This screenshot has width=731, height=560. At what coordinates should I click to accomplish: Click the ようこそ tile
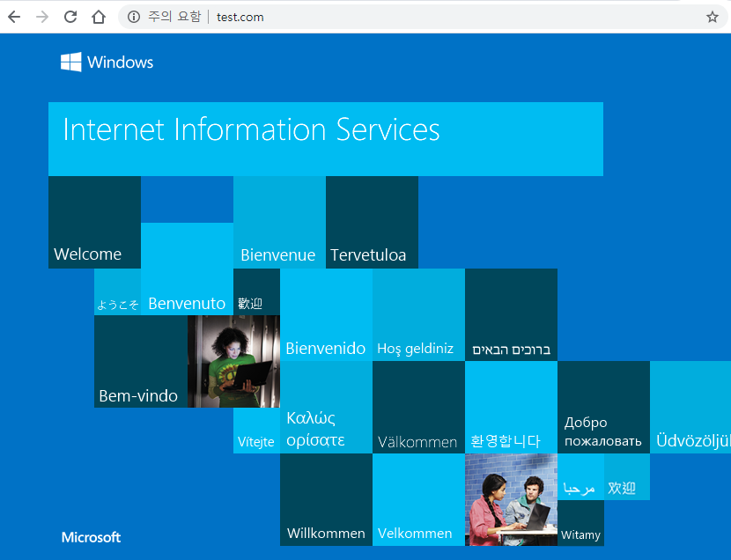pos(117,291)
